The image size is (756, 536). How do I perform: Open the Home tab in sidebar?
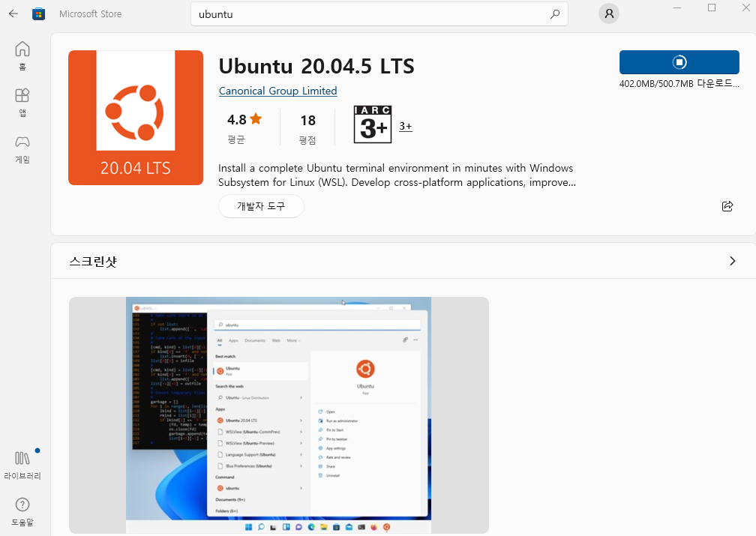tap(22, 55)
